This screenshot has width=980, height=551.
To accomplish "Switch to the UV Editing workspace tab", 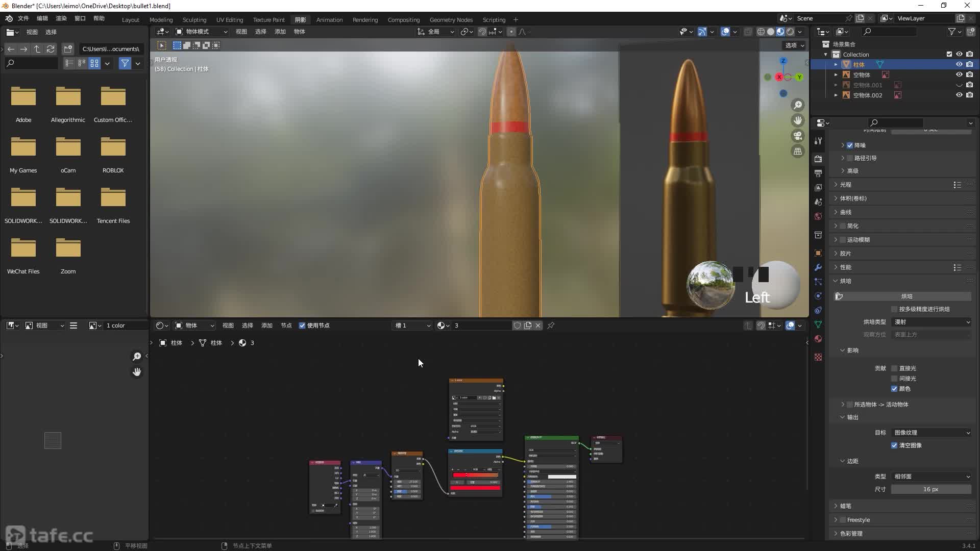I will (230, 20).
